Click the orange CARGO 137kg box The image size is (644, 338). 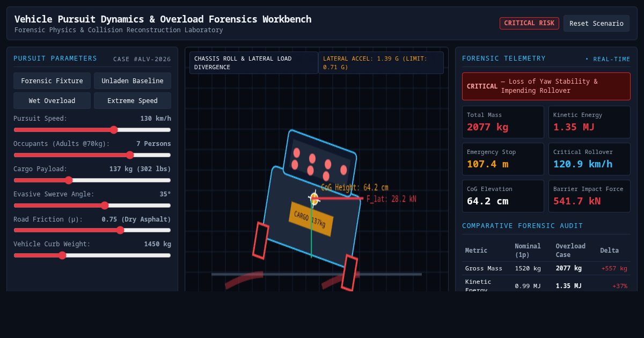click(311, 219)
